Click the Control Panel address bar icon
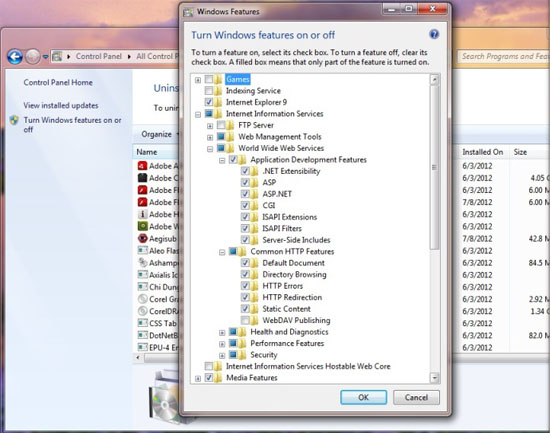Viewport: 550px width, 433px height. tap(57, 56)
